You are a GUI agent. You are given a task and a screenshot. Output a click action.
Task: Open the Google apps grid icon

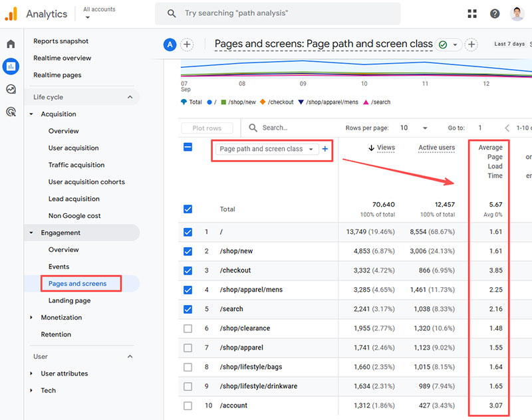[x=472, y=13]
